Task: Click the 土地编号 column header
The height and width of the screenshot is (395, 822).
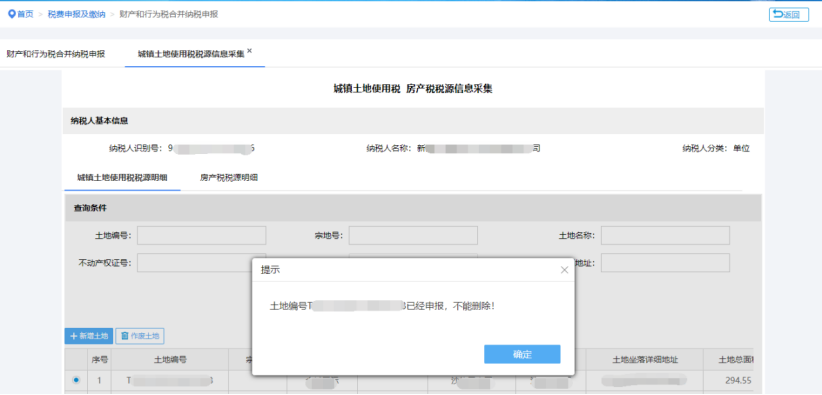Action: pyautogui.click(x=170, y=360)
